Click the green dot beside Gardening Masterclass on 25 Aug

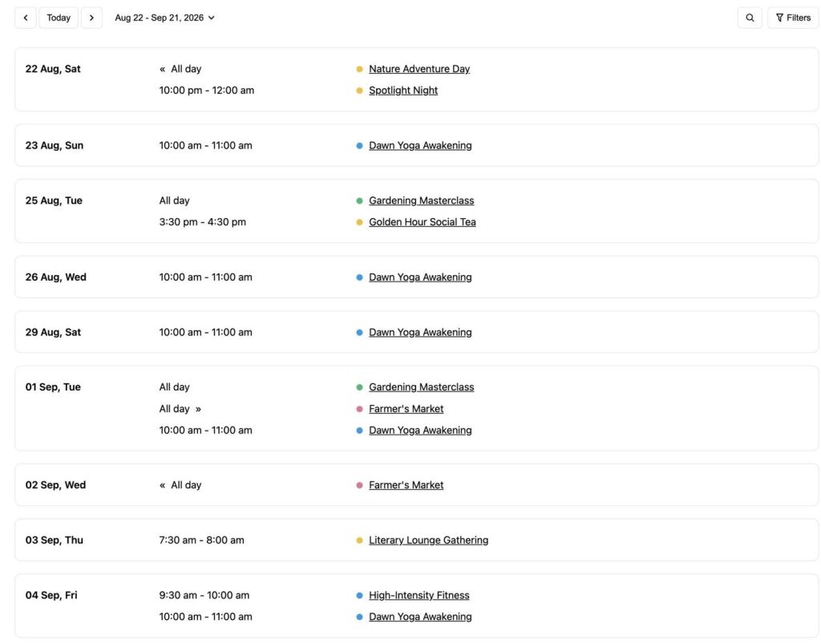[359, 200]
